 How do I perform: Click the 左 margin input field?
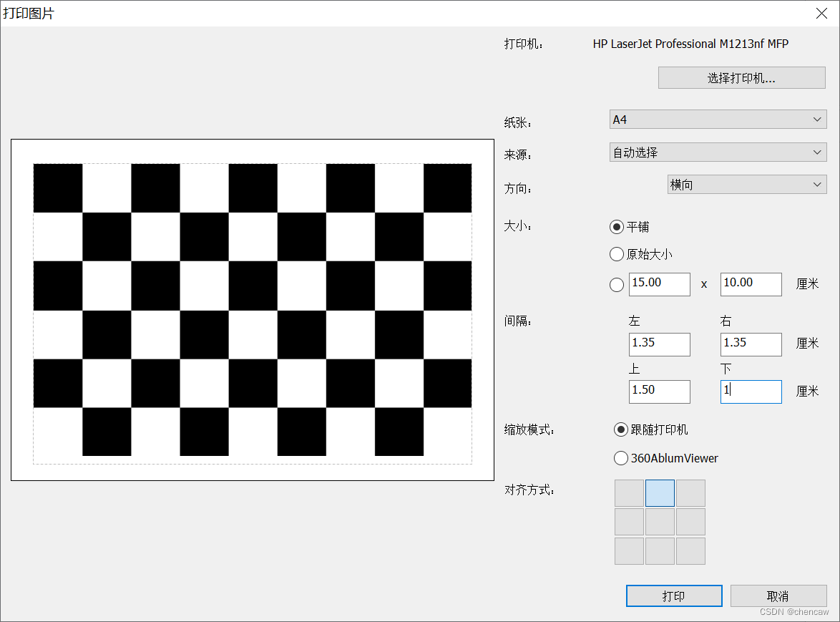pos(660,344)
